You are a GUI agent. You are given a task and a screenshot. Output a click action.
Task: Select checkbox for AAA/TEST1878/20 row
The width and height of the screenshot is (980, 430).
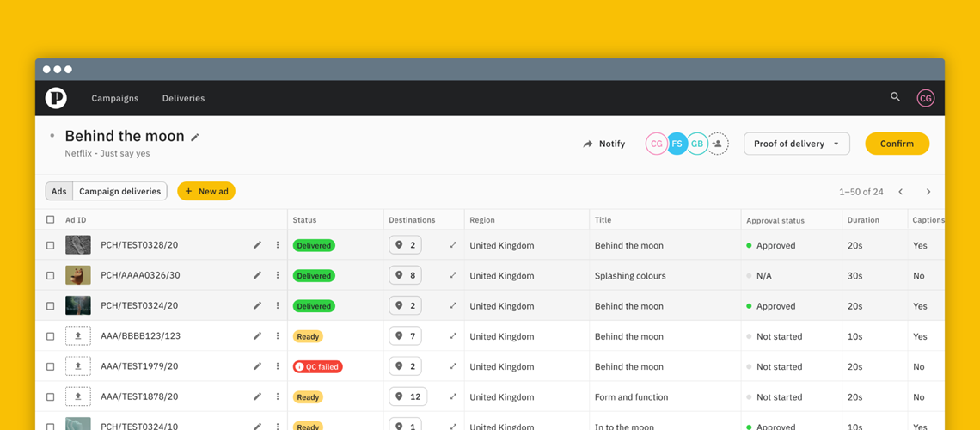click(51, 397)
